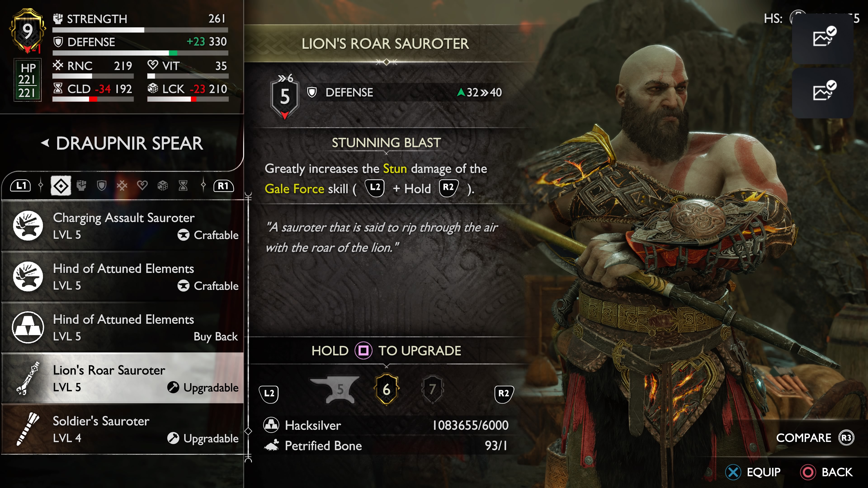Click the L1 previous filter button
Viewport: 868px width, 488px height.
[x=21, y=185]
